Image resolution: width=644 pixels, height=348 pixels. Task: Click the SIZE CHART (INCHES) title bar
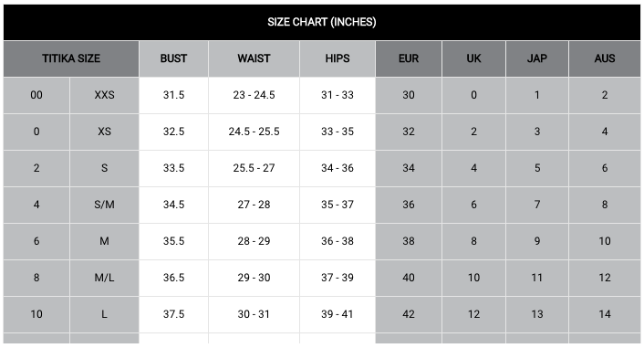(x=322, y=22)
